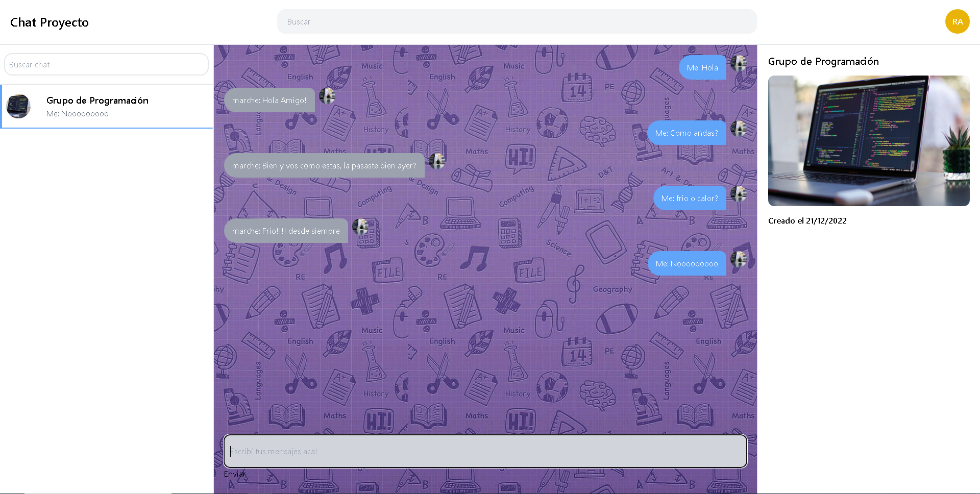Click the avatar beside 'marche: Bien y vos como estas'
The height and width of the screenshot is (494, 980).
click(437, 162)
